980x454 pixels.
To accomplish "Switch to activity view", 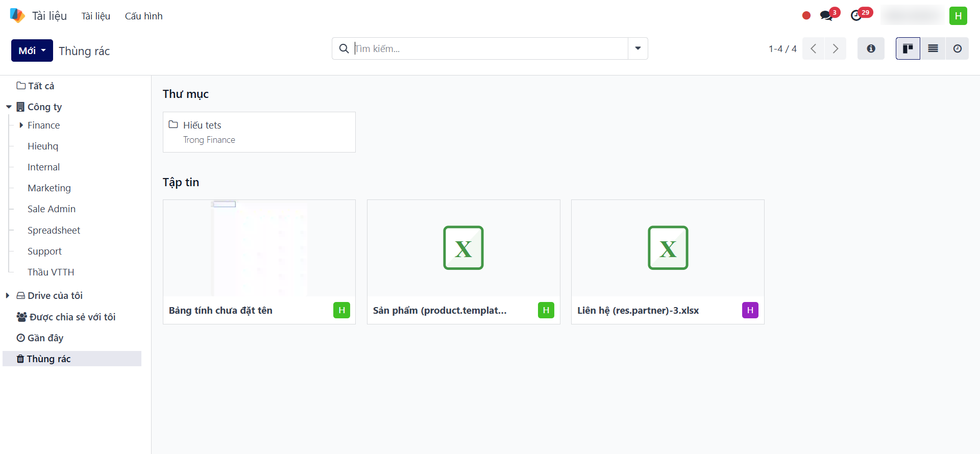I will click(958, 48).
